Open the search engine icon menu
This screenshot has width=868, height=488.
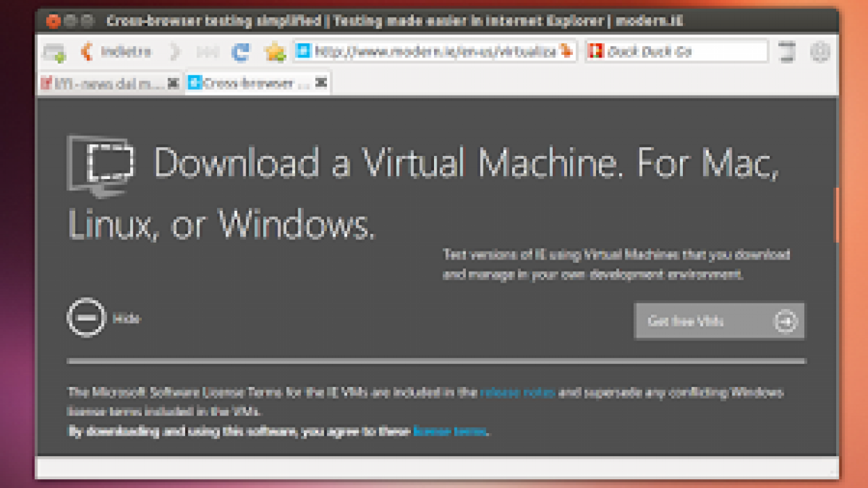coord(595,52)
